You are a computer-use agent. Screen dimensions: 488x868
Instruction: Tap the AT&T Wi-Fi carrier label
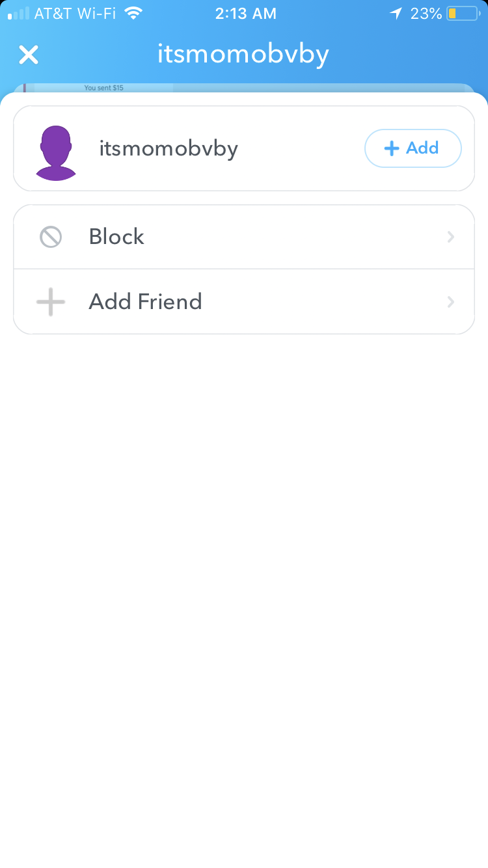click(76, 13)
